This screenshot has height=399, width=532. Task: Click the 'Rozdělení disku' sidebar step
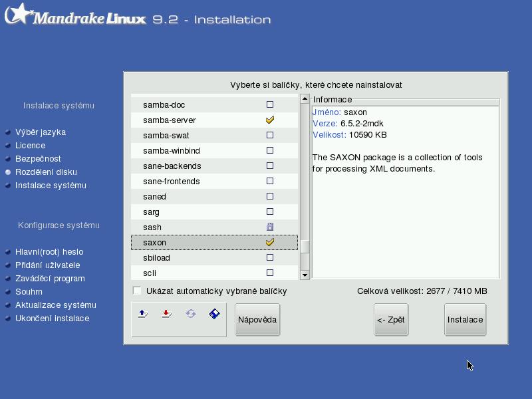click(46, 172)
